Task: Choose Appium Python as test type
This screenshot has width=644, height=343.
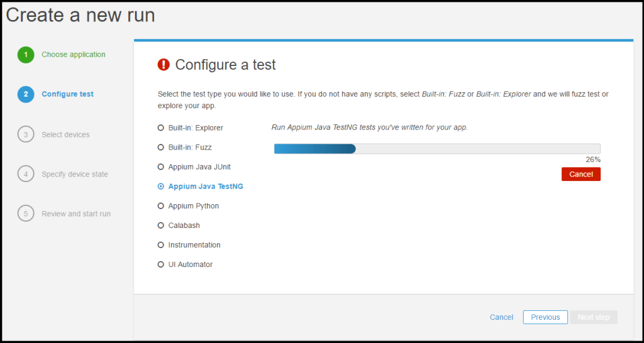Action: coord(161,206)
